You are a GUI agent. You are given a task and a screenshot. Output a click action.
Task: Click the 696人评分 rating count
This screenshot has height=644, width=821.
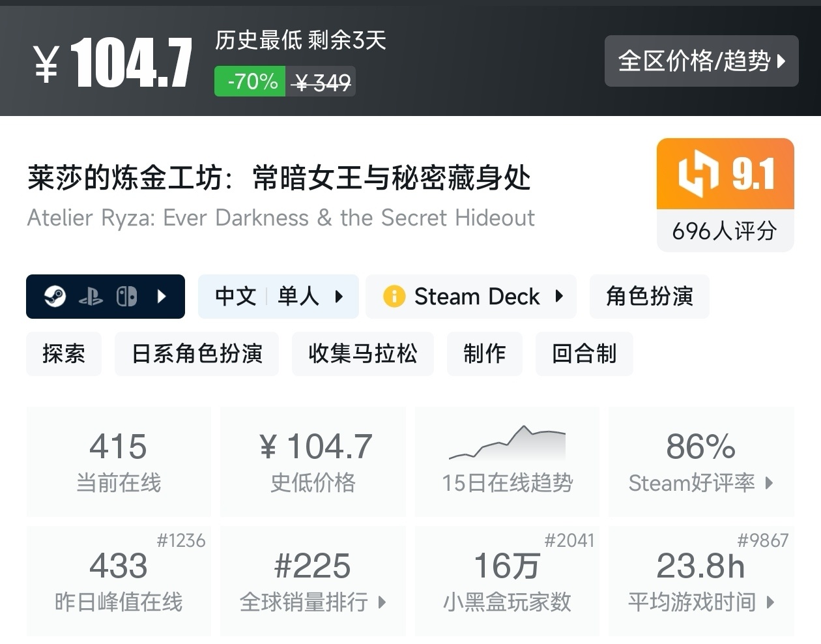click(x=725, y=231)
